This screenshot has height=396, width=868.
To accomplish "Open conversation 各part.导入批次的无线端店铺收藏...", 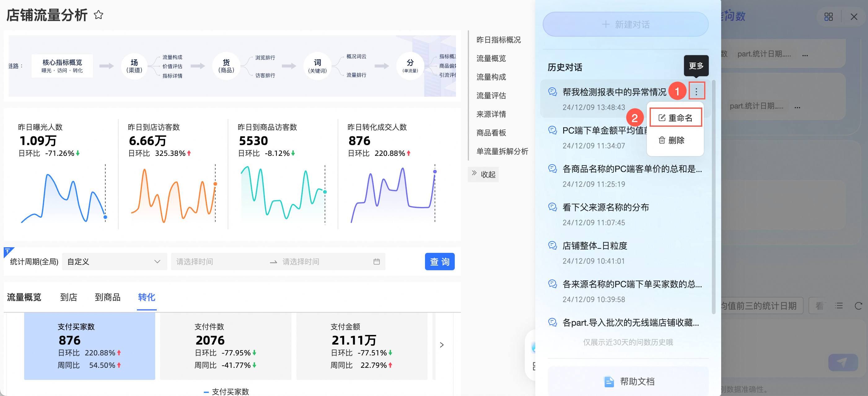I will click(x=631, y=323).
